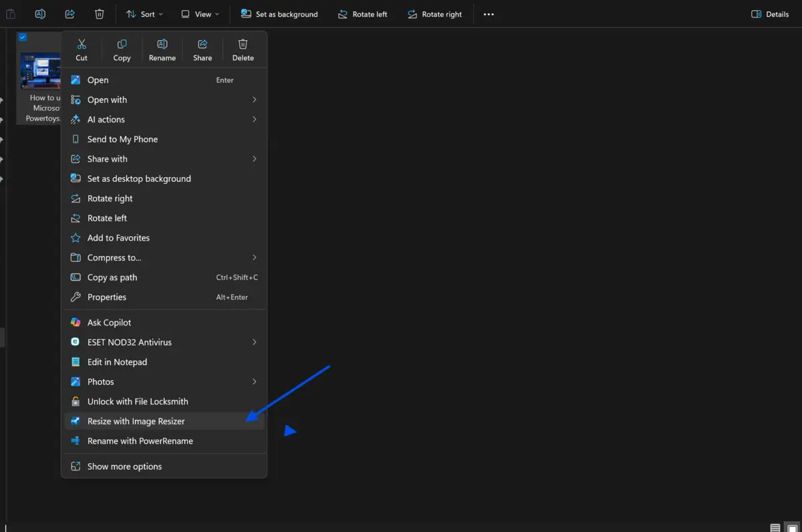Screen dimensions: 802x532
Task: Select Rotate right in the context menu
Action: point(164,198)
